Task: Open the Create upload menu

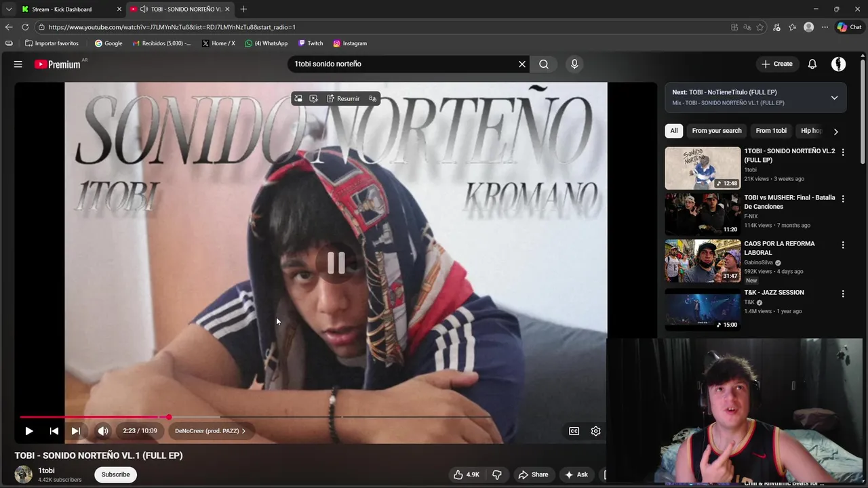Action: [777, 64]
